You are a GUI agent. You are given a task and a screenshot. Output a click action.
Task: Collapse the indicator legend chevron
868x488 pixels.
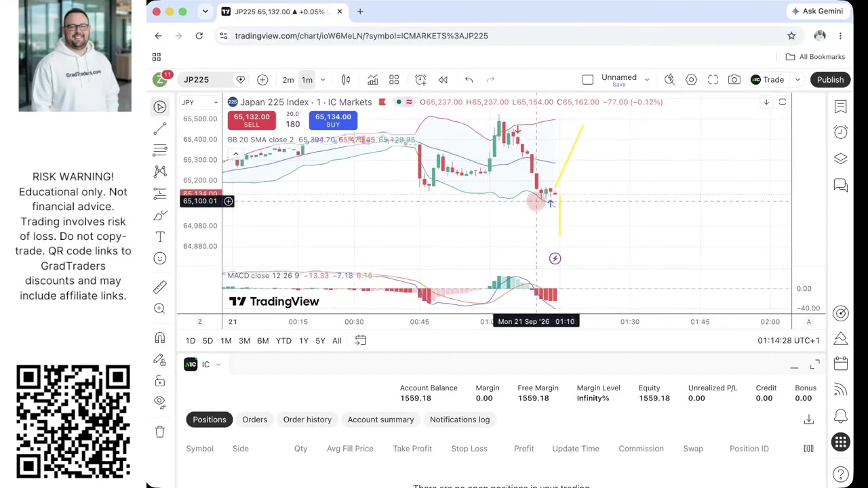235,155
